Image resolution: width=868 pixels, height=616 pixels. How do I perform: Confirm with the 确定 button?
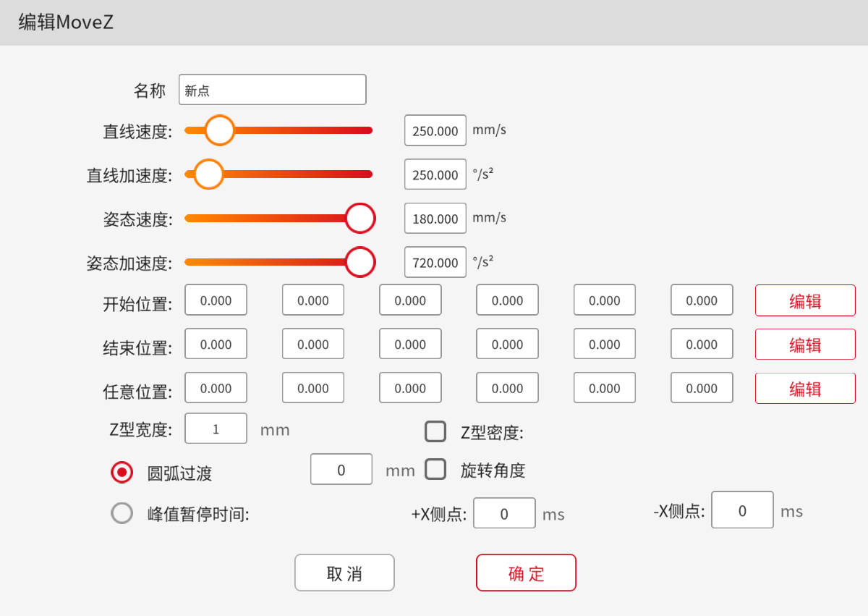coord(526,573)
